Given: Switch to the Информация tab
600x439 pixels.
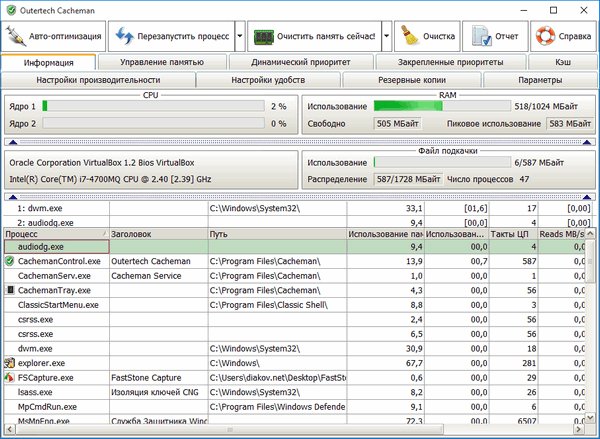Looking at the screenshot, I should tap(48, 62).
